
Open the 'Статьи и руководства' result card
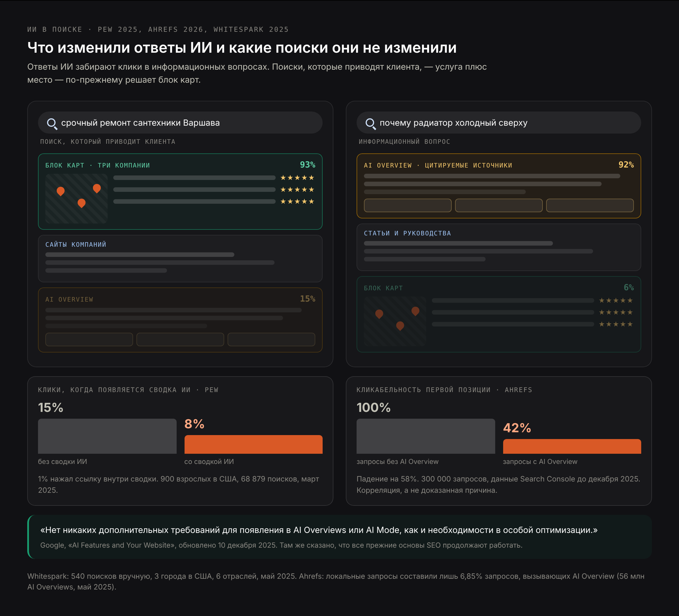point(499,247)
